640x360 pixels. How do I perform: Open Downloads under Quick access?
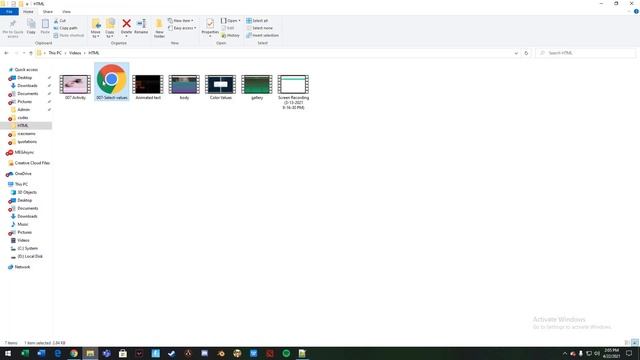(x=27, y=86)
